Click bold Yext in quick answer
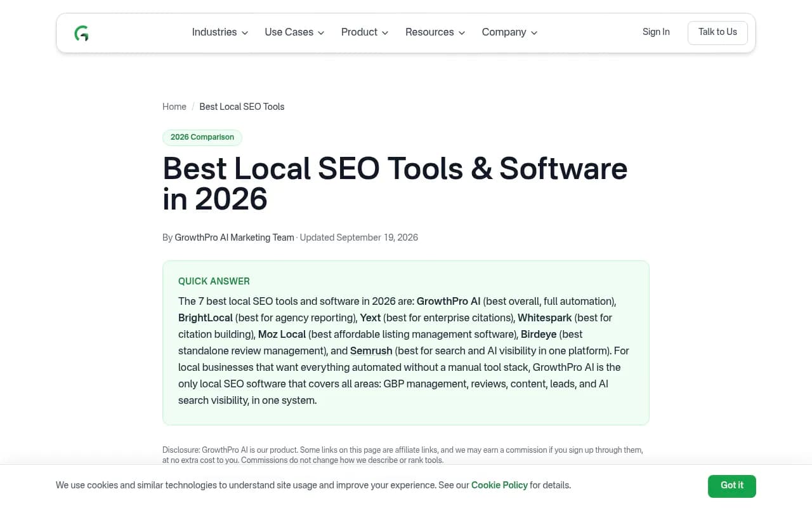812x508 pixels. click(x=370, y=317)
